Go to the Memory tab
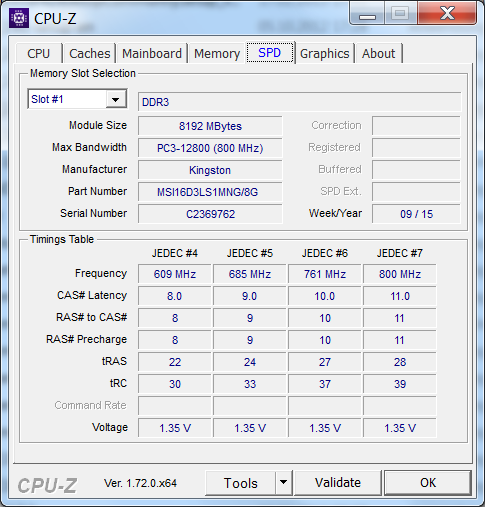485x507 pixels. [x=217, y=53]
